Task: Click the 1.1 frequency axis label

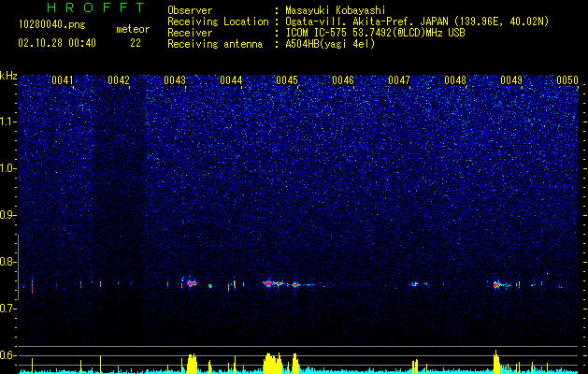Action: click(x=8, y=122)
